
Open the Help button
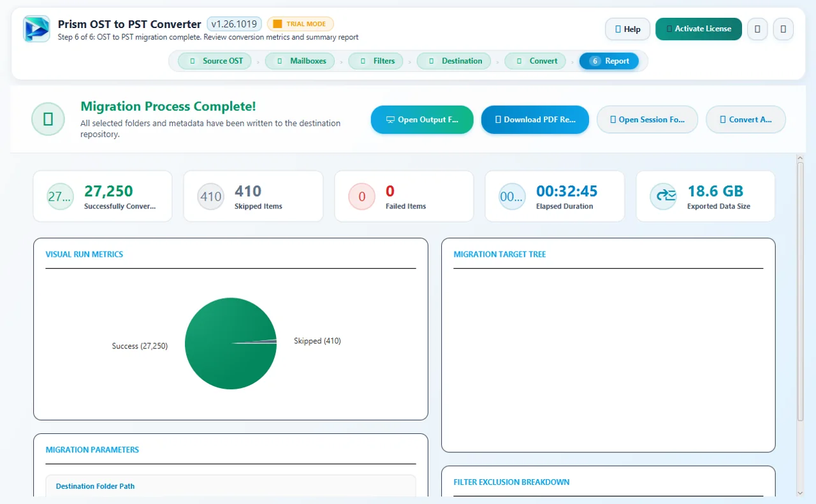click(627, 29)
